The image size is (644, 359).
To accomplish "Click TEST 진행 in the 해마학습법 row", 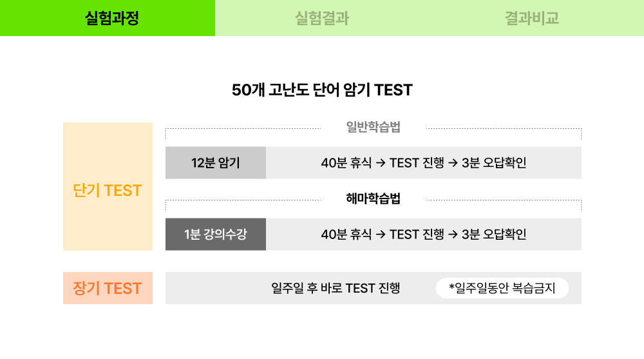I will coord(417,235).
